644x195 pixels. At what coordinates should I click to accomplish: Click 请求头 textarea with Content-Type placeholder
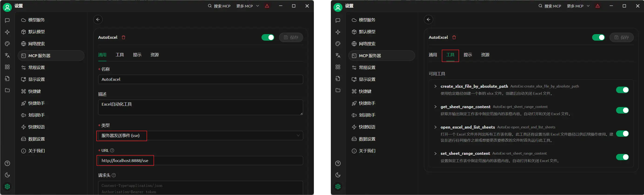click(201, 188)
